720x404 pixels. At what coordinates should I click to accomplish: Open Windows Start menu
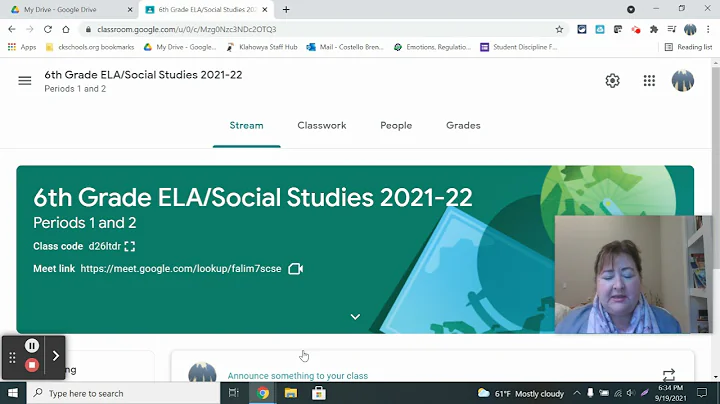[x=13, y=393]
